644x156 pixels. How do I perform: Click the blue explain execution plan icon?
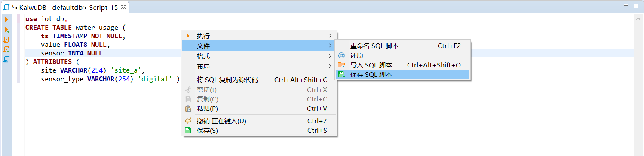tap(6, 59)
